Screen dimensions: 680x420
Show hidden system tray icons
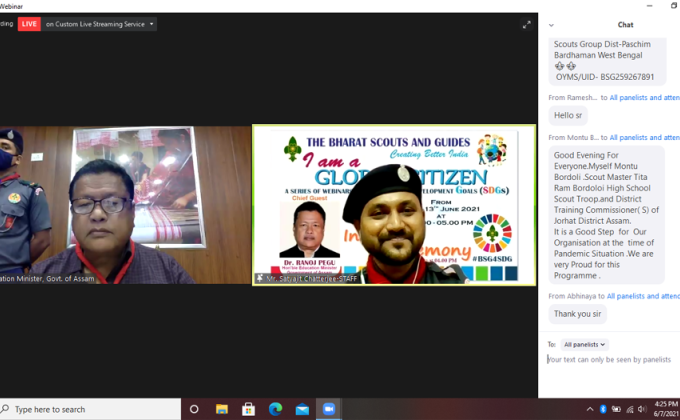tap(589, 409)
